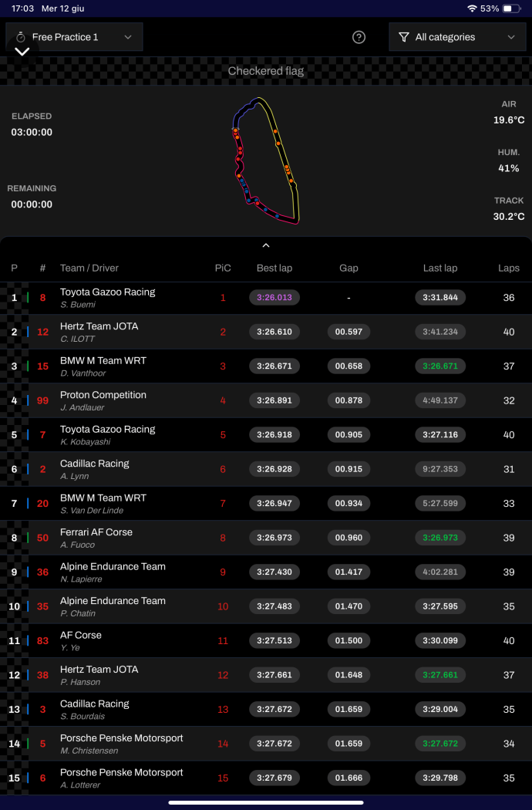Viewport: 532px width, 810px height.
Task: Click the 3:30.099 last lap badge
Action: 440,640
